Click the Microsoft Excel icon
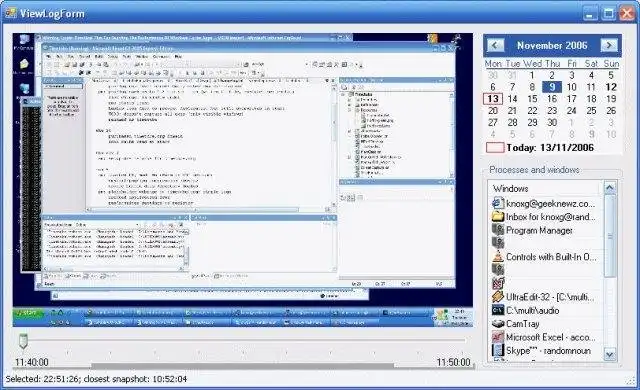The width and height of the screenshot is (640, 390). pyautogui.click(x=498, y=337)
